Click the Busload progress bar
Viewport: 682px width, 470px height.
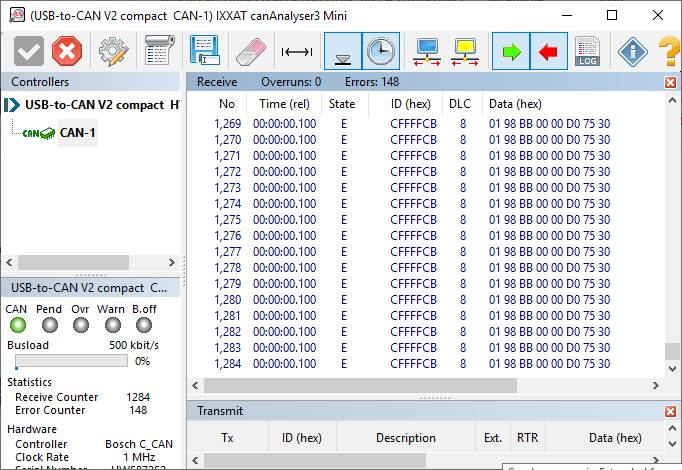(71, 361)
